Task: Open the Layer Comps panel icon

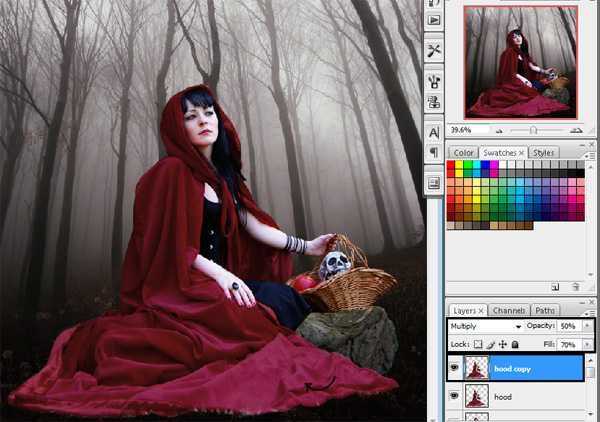Action: [434, 183]
